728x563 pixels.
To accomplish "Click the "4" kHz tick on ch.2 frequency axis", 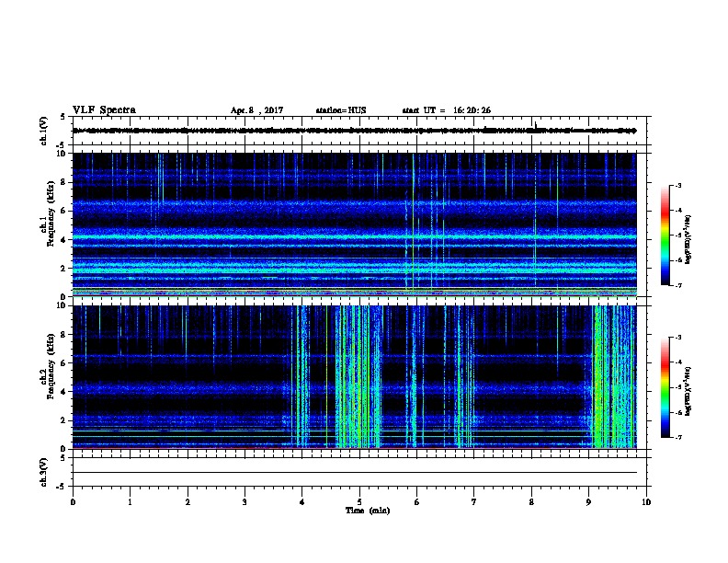I will (x=63, y=392).
